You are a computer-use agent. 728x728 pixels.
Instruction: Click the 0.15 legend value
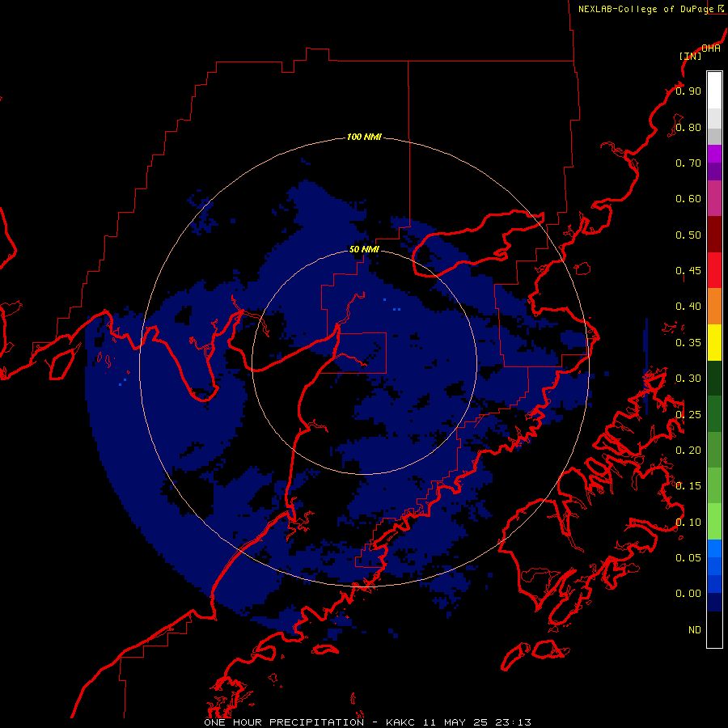coord(688,486)
